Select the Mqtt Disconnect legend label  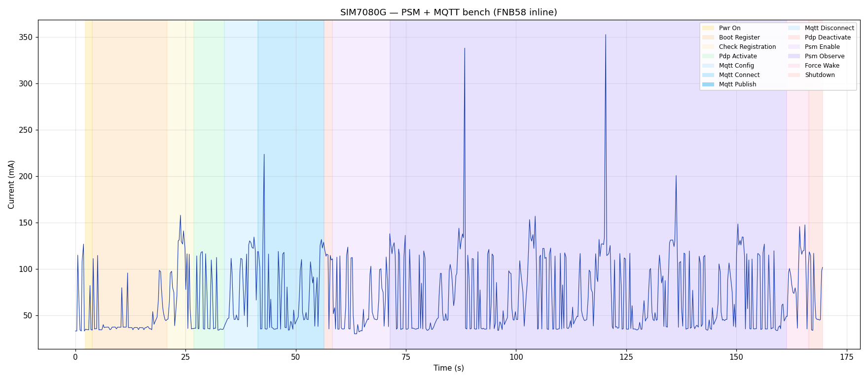point(829,28)
